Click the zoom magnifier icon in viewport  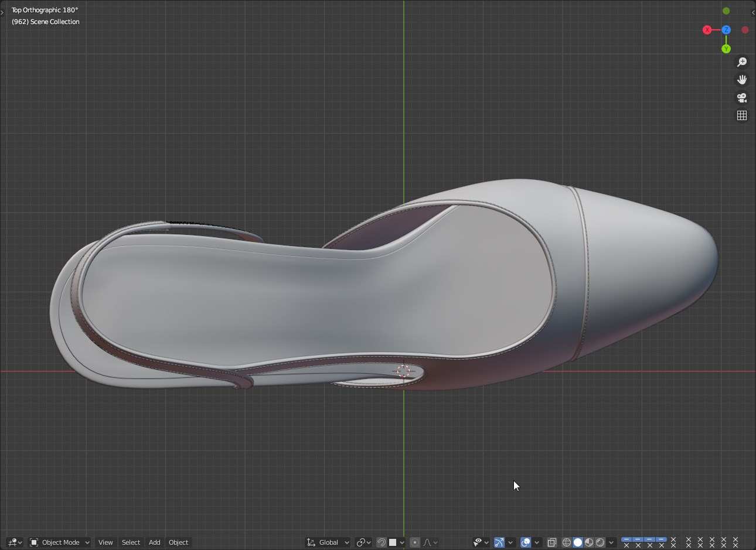point(742,62)
